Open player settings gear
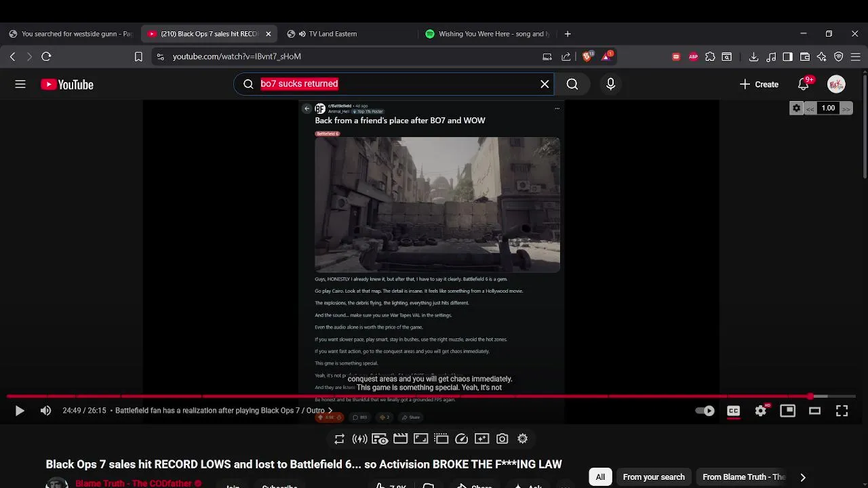868x488 pixels. (761, 411)
